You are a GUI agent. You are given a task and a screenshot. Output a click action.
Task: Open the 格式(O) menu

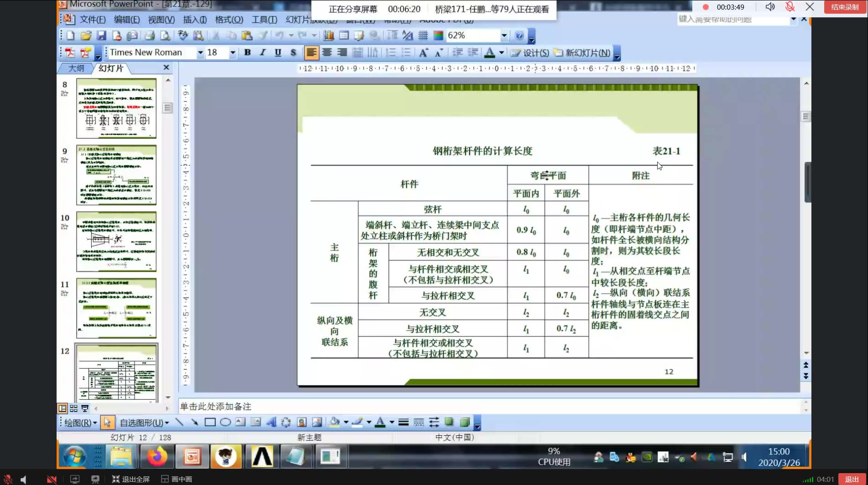click(229, 20)
